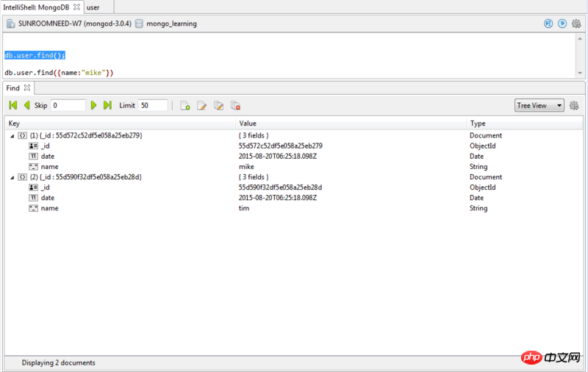Collapse document (2) tree node
The width and height of the screenshot is (588, 372).
12,177
